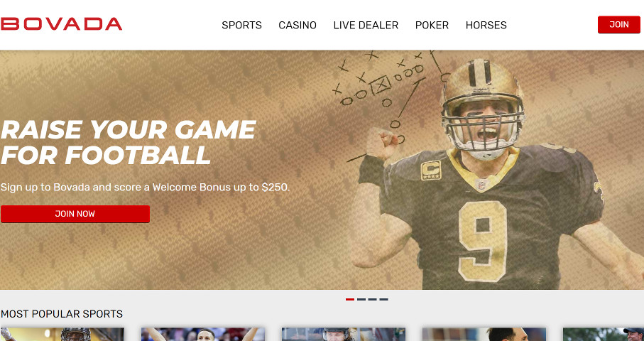Select the first red carousel indicator
Screen dimensions: 644x341
350,300
